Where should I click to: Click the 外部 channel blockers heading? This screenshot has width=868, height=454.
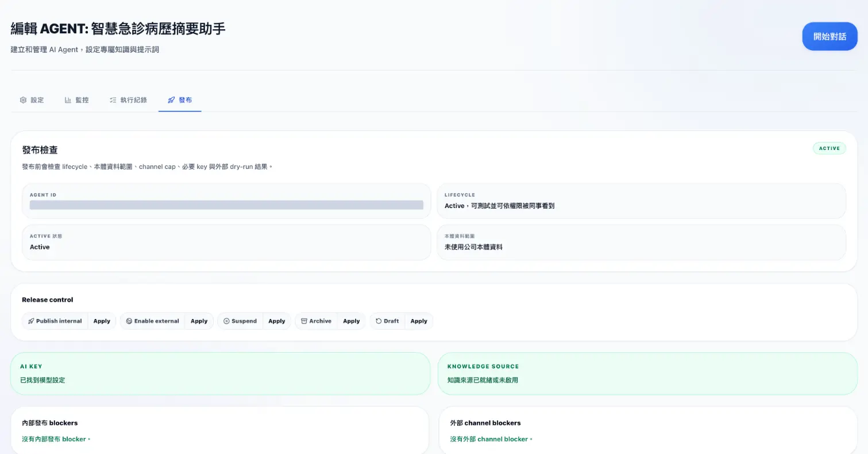pyautogui.click(x=485, y=423)
